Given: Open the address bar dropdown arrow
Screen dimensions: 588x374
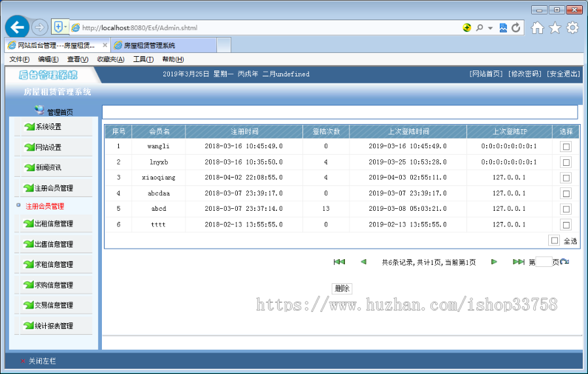Looking at the screenshot, I should [x=490, y=28].
